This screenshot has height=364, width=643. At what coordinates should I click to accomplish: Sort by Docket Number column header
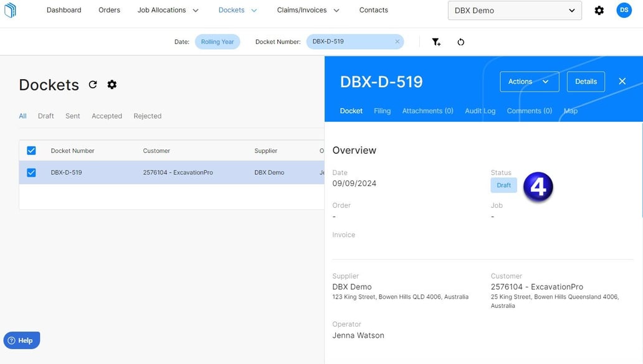pyautogui.click(x=72, y=151)
